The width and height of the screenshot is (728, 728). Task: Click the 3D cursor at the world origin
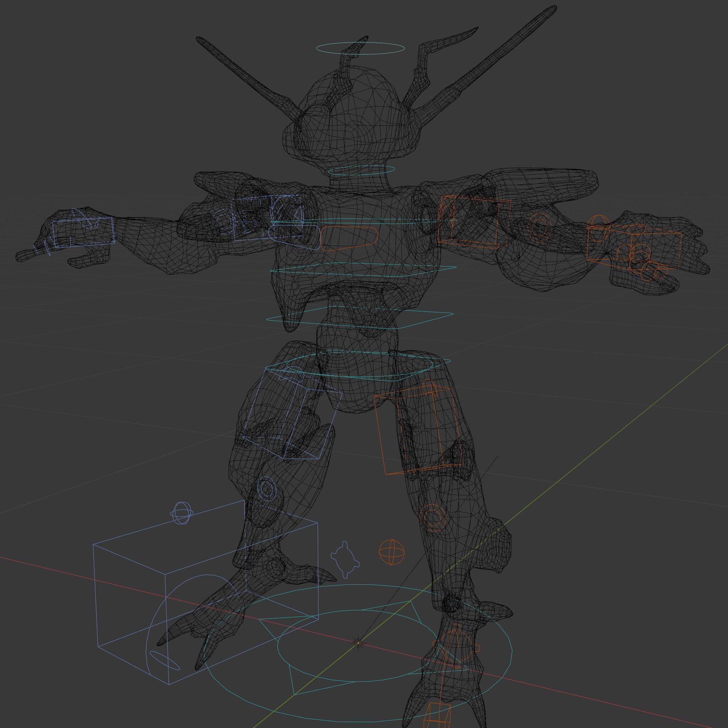[359, 643]
